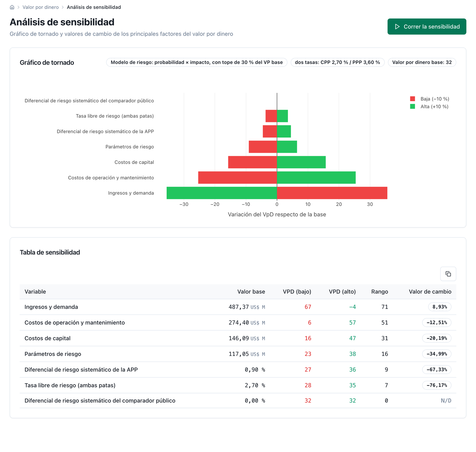Select Costos de operación y mantenimiento in table
The width and height of the screenshot is (476, 452).
point(75,323)
